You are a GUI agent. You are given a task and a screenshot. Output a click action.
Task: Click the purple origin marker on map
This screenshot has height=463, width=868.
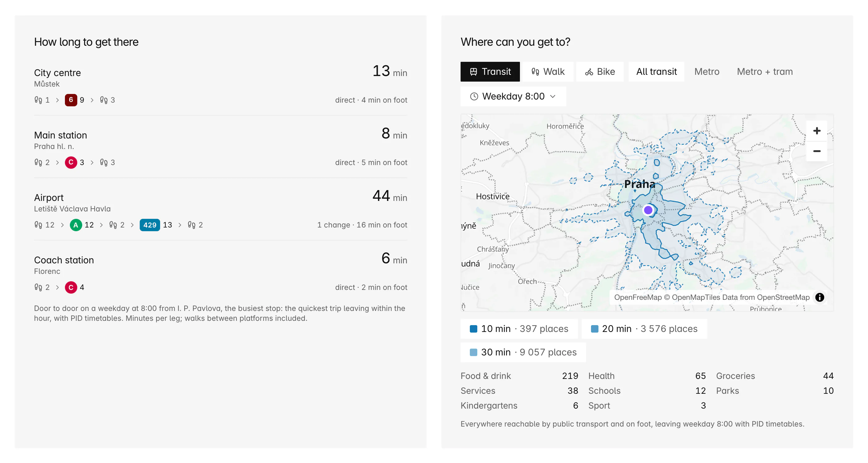coord(648,210)
